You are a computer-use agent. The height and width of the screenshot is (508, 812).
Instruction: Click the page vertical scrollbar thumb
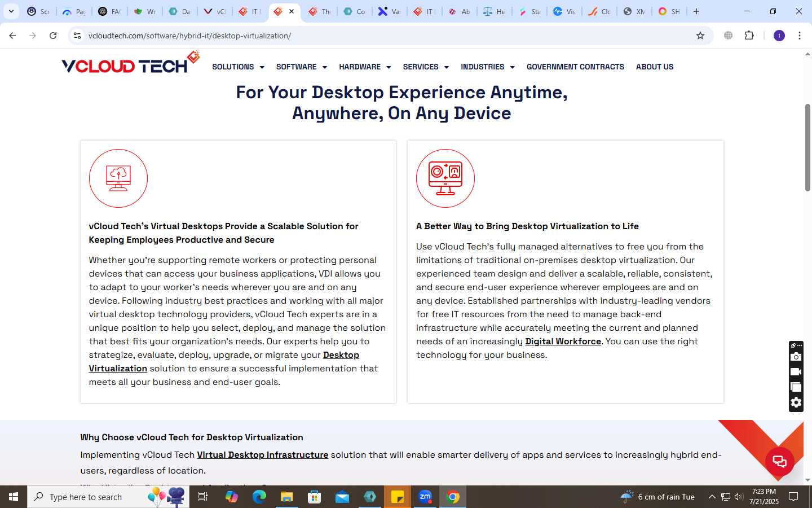point(807,147)
